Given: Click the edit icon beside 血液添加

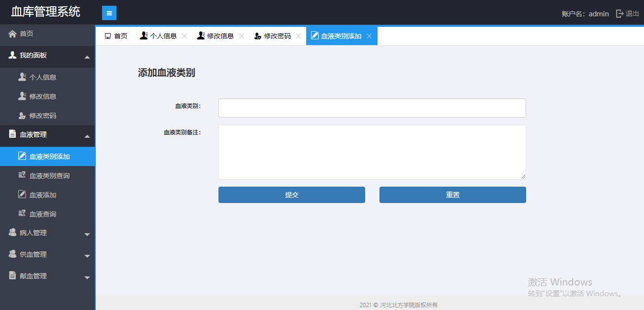Looking at the screenshot, I should [x=22, y=194].
